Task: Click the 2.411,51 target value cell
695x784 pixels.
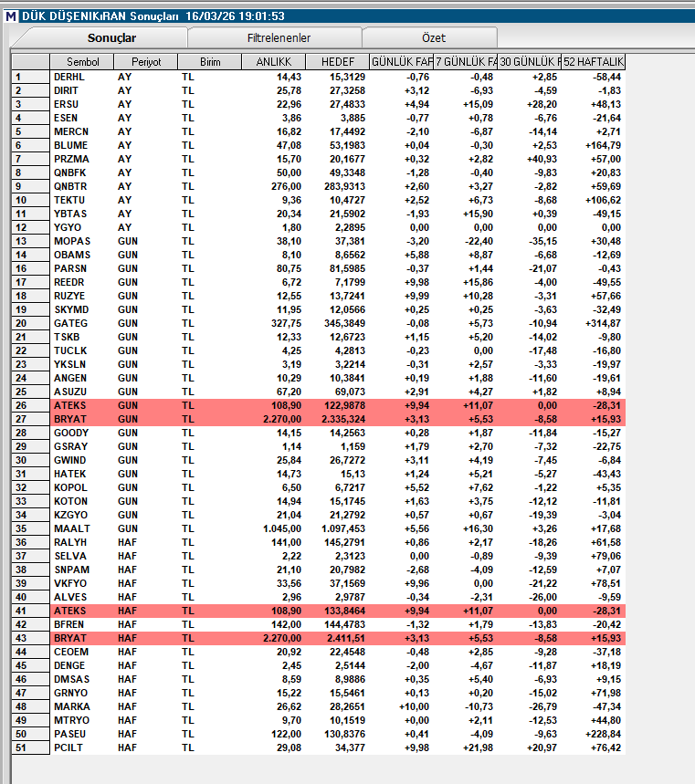Action: [x=337, y=639]
